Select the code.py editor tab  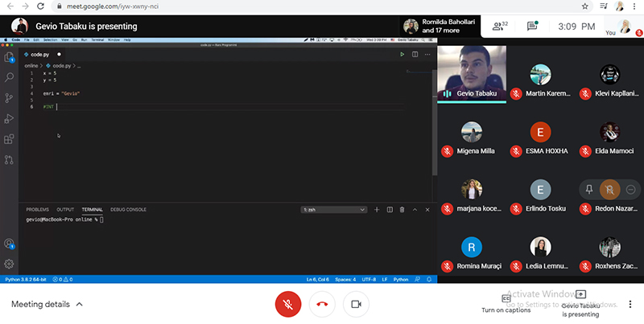(42, 54)
